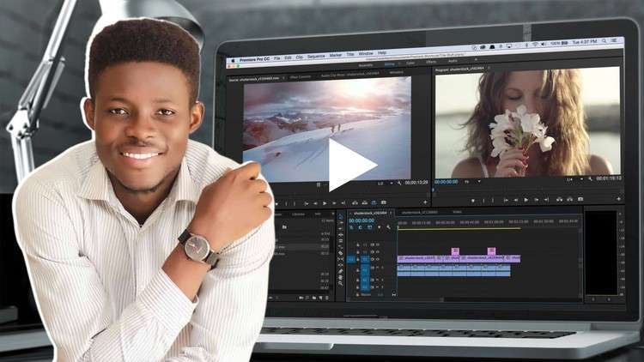Open macOS Spotlight search

[x=605, y=41]
